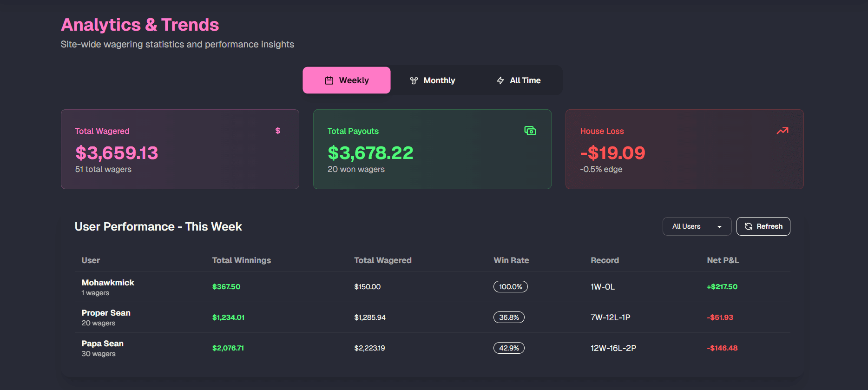The width and height of the screenshot is (868, 390).
Task: Click the dropdown caret next to All Users
Action: coord(719,227)
